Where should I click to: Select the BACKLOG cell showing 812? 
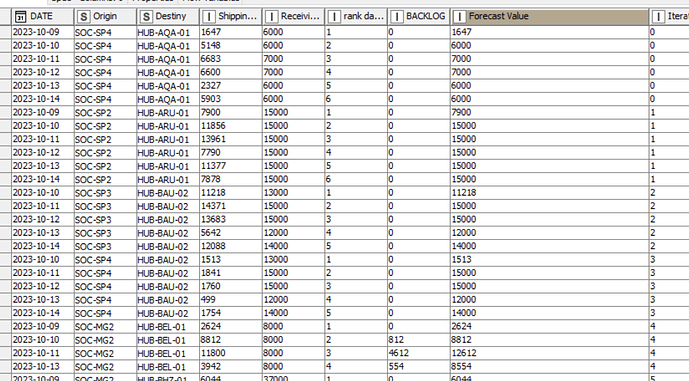coord(419,340)
